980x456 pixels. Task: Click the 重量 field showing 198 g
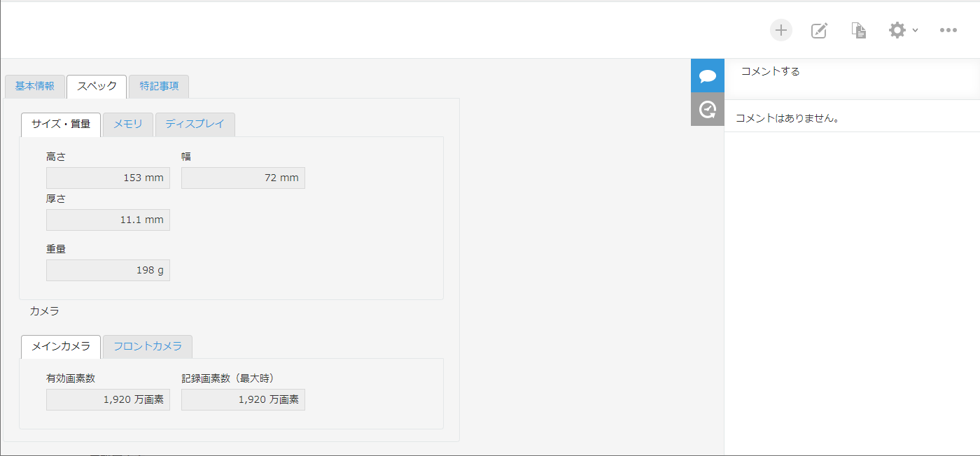tap(108, 270)
